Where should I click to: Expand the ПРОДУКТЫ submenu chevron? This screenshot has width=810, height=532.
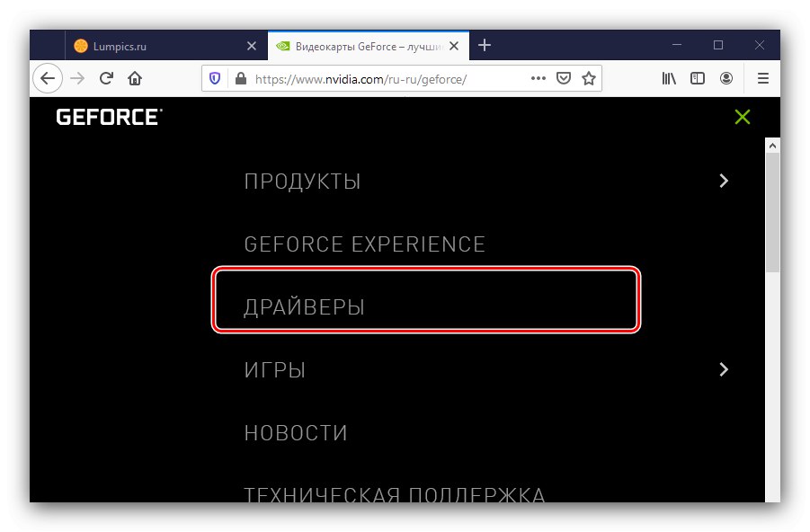coord(723,181)
